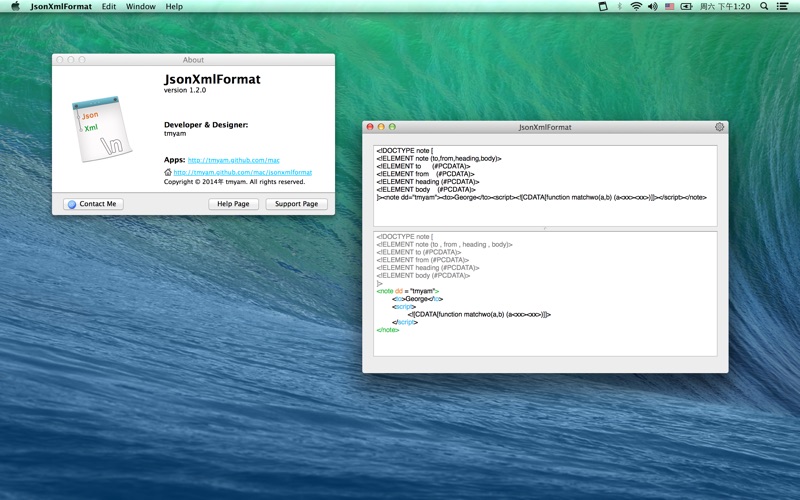Open the JsonXmlFormat application menu
Image resolution: width=800 pixels, height=500 pixels.
61,7
